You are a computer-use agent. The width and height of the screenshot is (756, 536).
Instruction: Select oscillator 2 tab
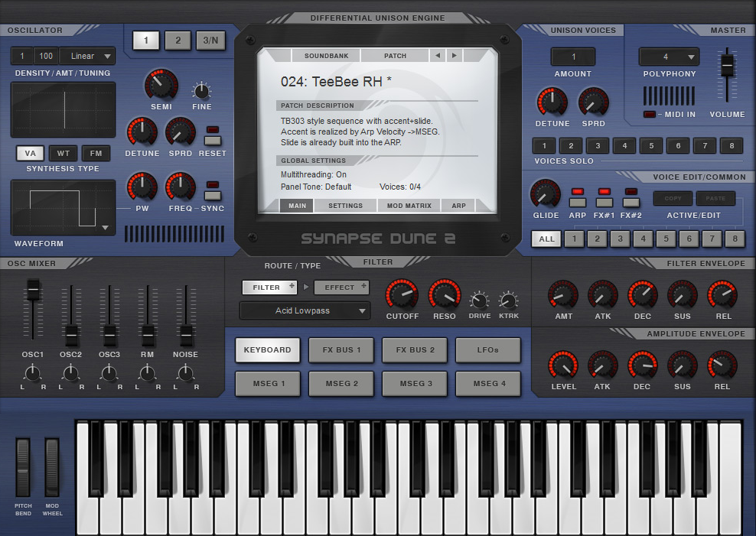tap(178, 41)
